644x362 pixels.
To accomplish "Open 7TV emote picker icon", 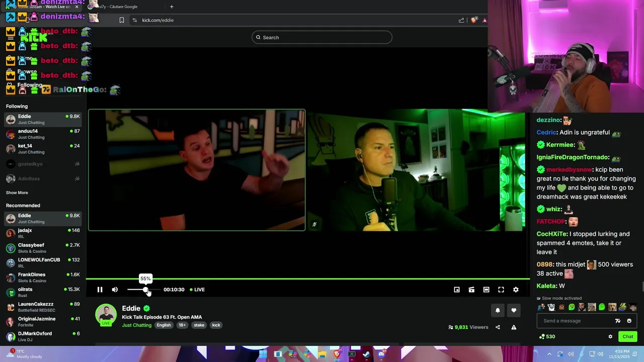I will 618,321.
